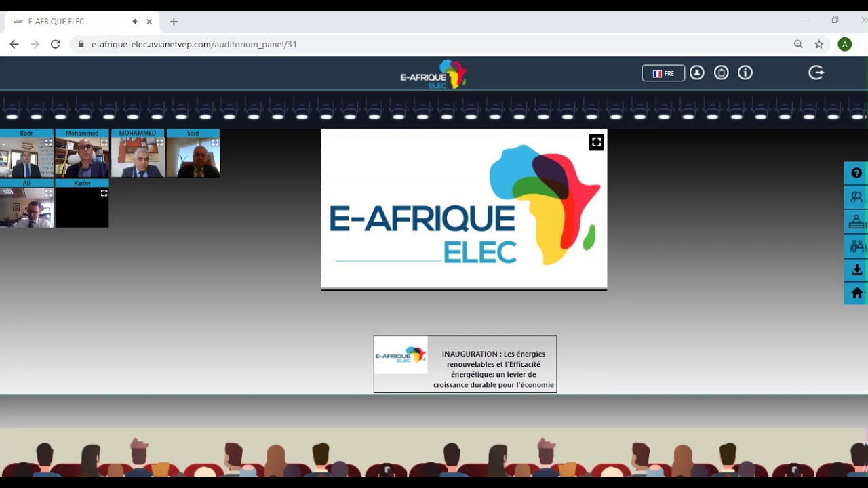Select Ali's video thumbnail

(26, 207)
